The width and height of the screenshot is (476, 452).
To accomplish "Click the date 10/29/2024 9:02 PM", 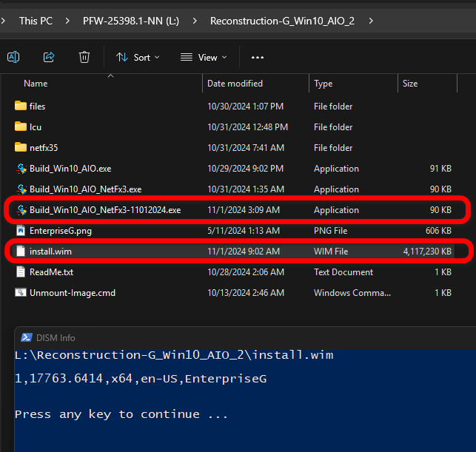I will point(245,169).
